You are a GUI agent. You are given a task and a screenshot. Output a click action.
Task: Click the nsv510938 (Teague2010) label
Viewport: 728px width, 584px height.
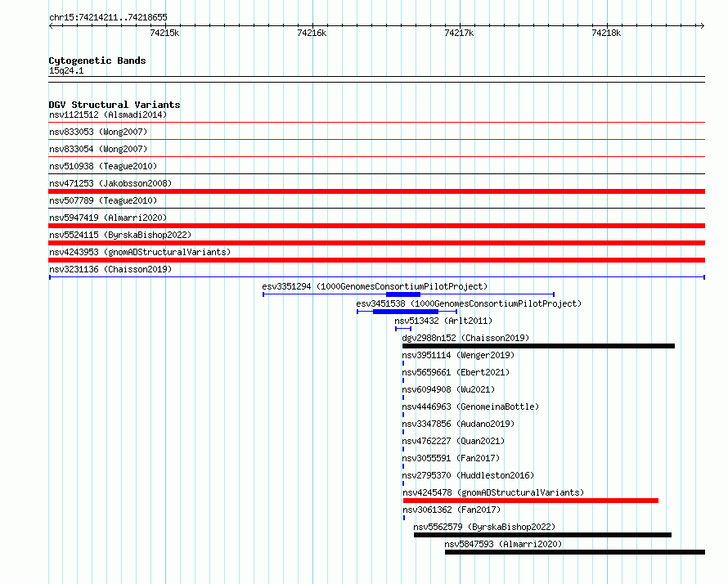pyautogui.click(x=103, y=166)
